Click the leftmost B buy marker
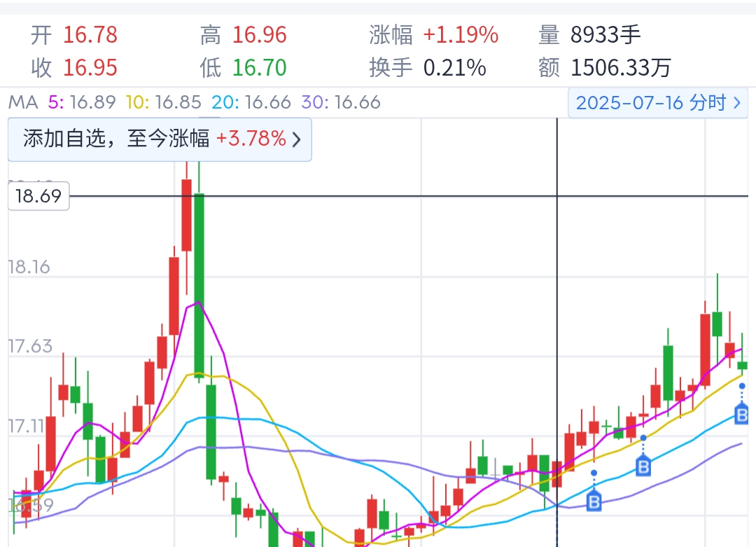This screenshot has height=547, width=756. (594, 501)
